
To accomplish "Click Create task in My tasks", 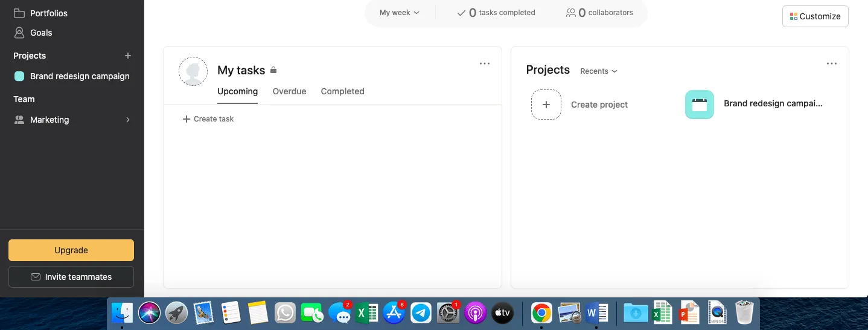I will point(208,119).
